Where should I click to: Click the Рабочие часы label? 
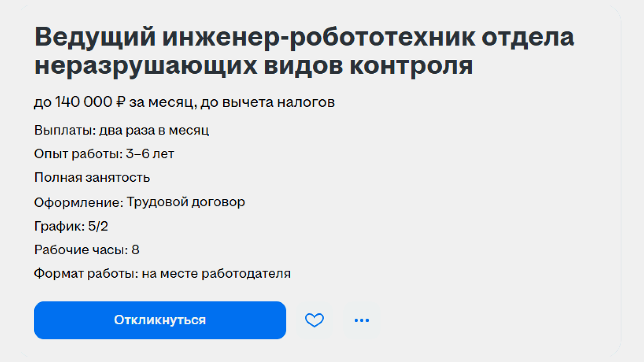[x=81, y=250]
